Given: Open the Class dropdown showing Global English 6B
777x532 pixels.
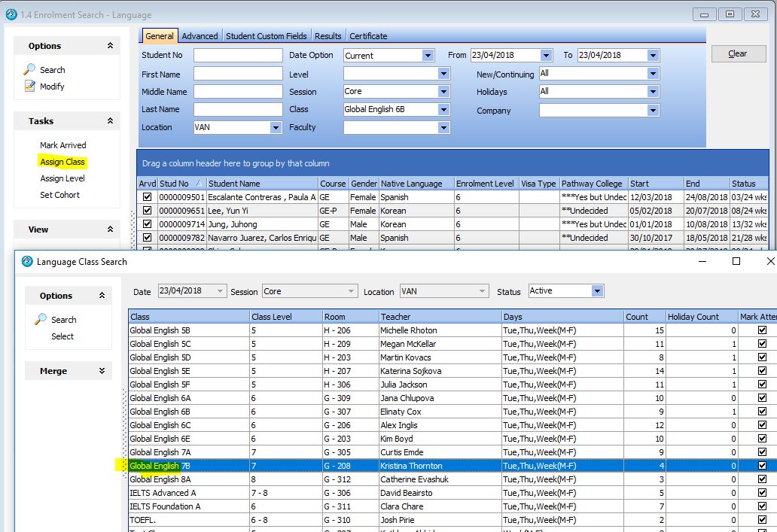Looking at the screenshot, I should click(x=443, y=110).
